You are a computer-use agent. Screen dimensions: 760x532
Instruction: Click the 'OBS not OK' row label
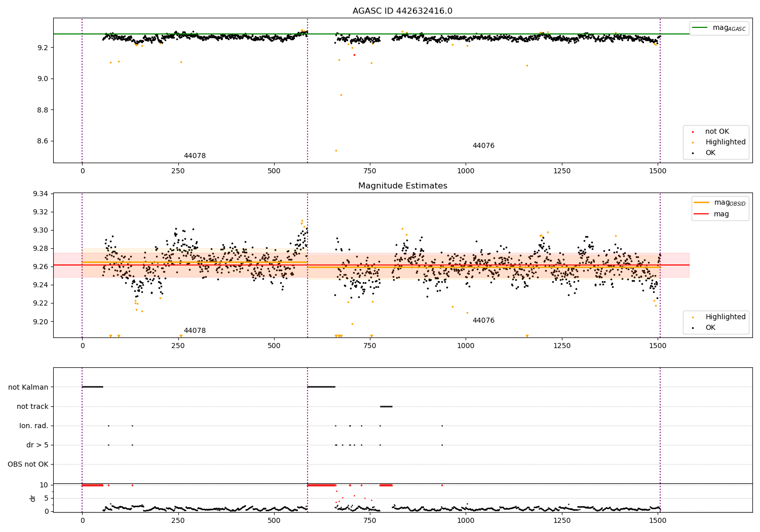[x=28, y=464]
